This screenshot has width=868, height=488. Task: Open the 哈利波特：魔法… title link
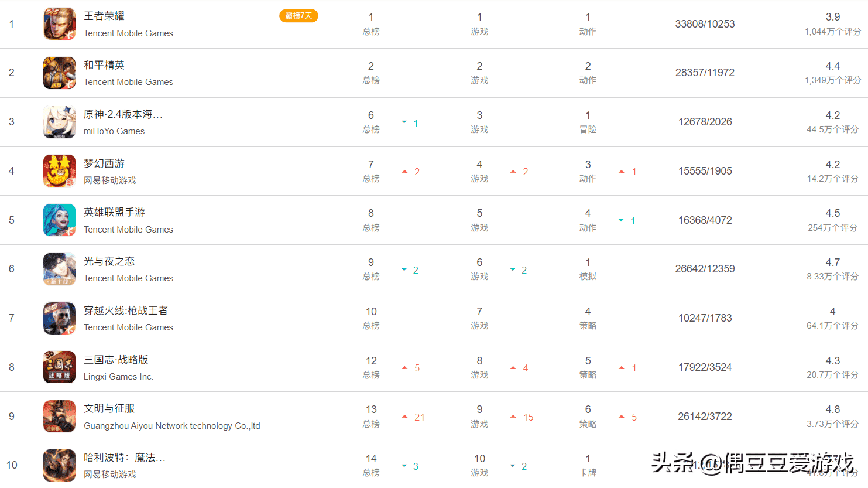tap(125, 458)
